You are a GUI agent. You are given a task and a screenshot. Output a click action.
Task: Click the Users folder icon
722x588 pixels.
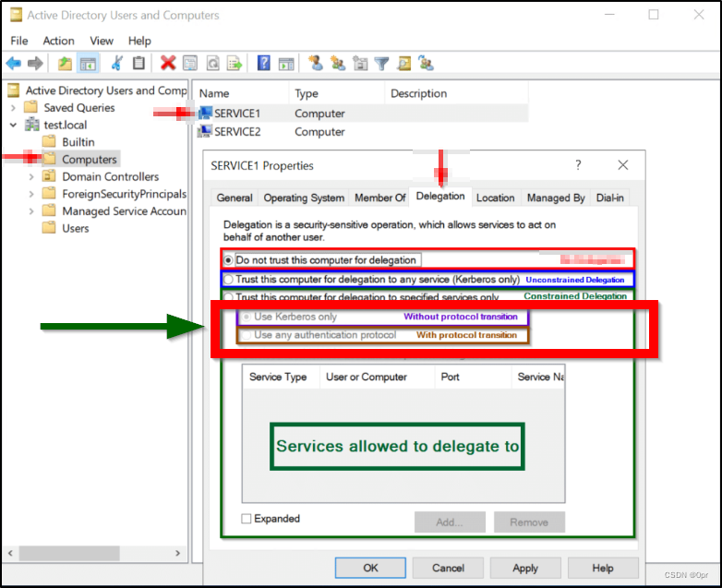(49, 228)
